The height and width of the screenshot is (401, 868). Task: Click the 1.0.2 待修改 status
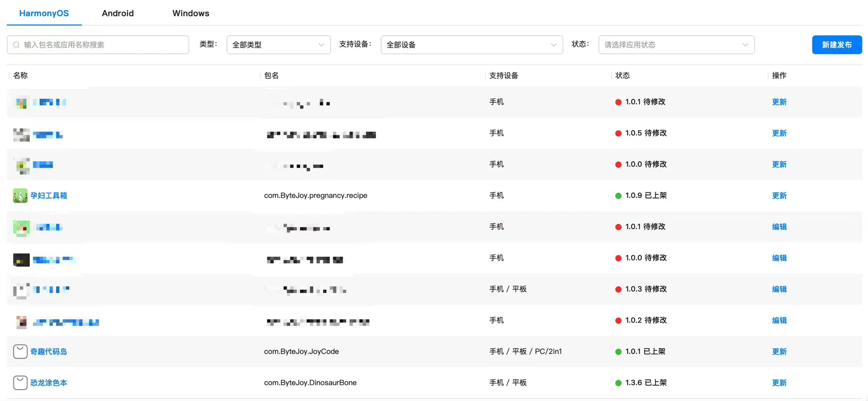pos(641,320)
